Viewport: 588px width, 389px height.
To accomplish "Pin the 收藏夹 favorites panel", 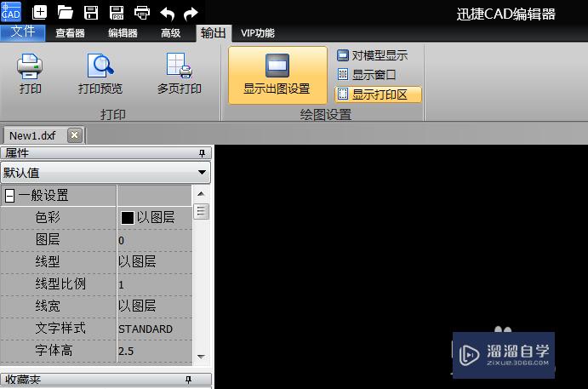I will [x=189, y=380].
